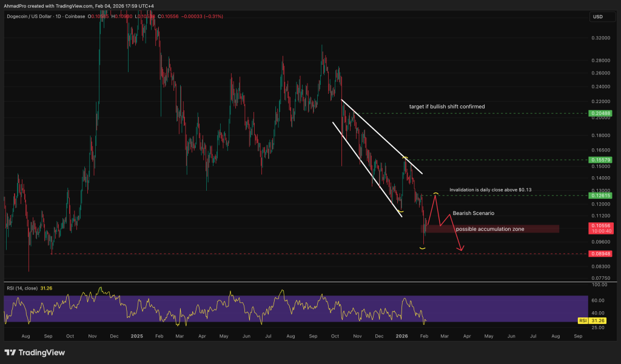Click the TradingView logo icon
Image resolution: width=621 pixels, height=364 pixels.
[x=10, y=352]
